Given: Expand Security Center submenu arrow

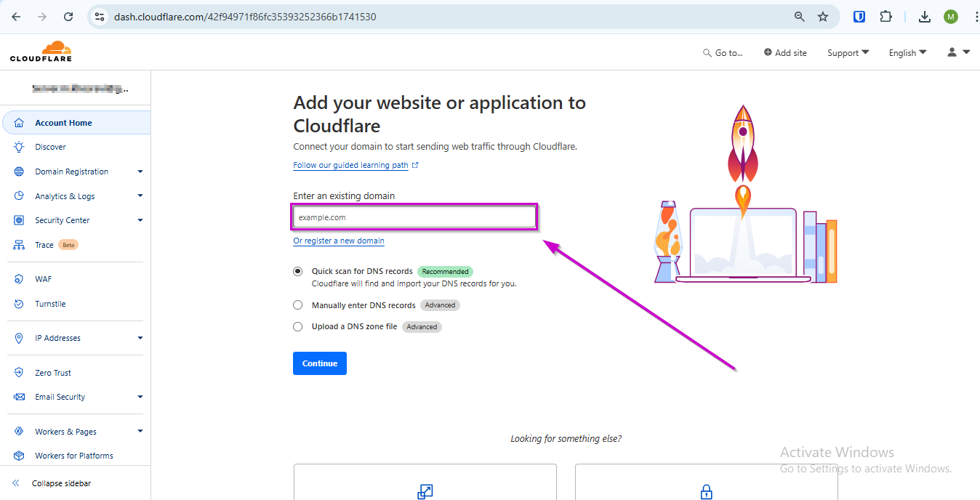Looking at the screenshot, I should [x=140, y=220].
